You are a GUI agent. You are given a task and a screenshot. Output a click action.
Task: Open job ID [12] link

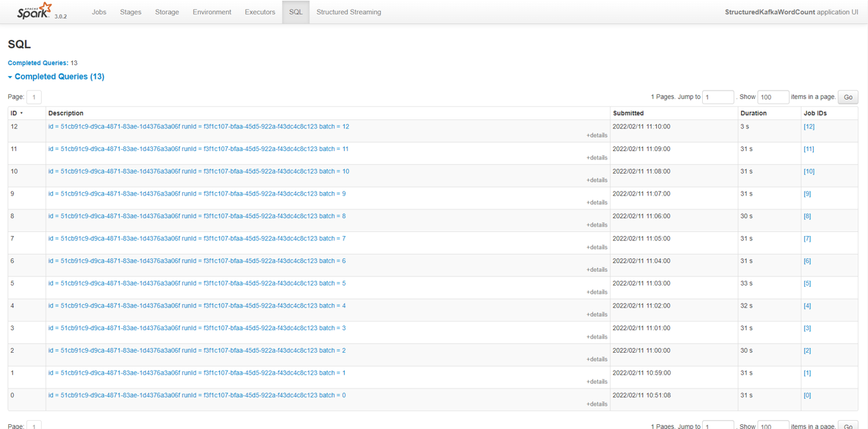coord(809,127)
